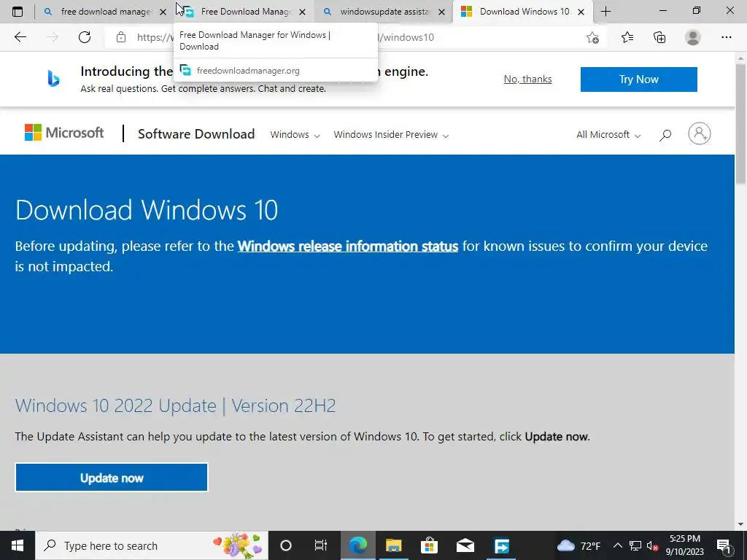Click the scrollbar down arrow
This screenshot has height=560, width=747.
point(740,524)
